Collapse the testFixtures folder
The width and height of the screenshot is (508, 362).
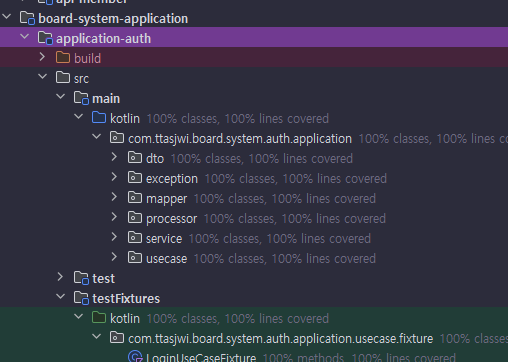(61, 297)
